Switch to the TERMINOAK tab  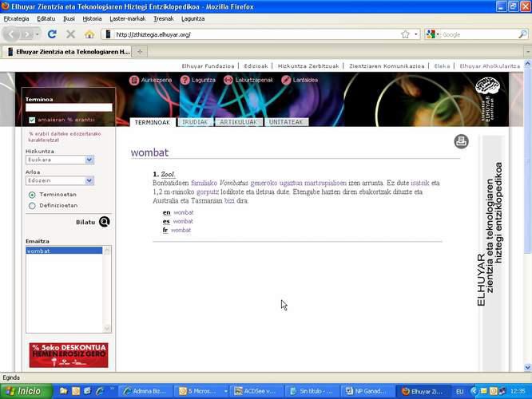click(x=153, y=122)
